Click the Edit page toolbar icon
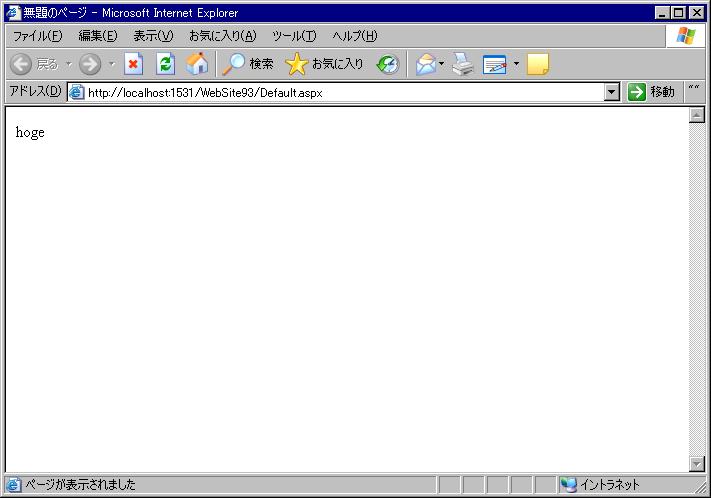Screen dimensions: 711x498 pyautogui.click(x=495, y=64)
